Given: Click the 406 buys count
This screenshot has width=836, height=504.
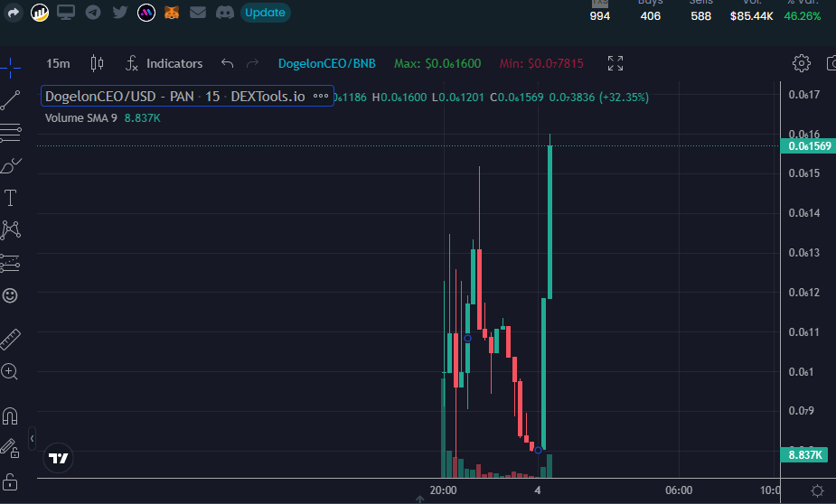Looking at the screenshot, I should (651, 16).
